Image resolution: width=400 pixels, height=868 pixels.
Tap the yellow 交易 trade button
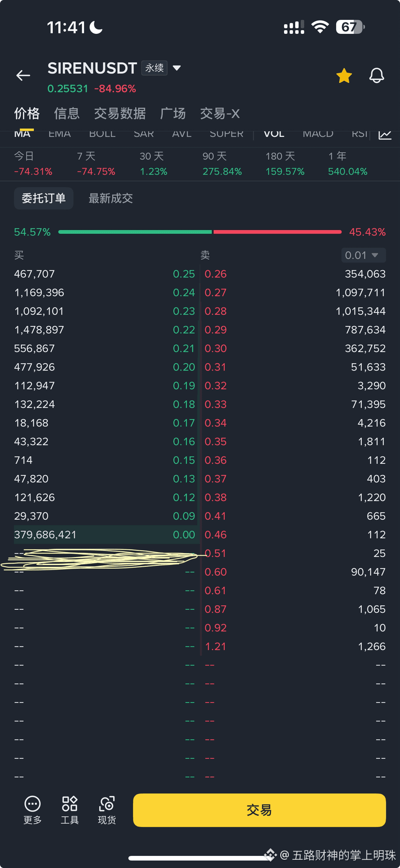point(259,810)
